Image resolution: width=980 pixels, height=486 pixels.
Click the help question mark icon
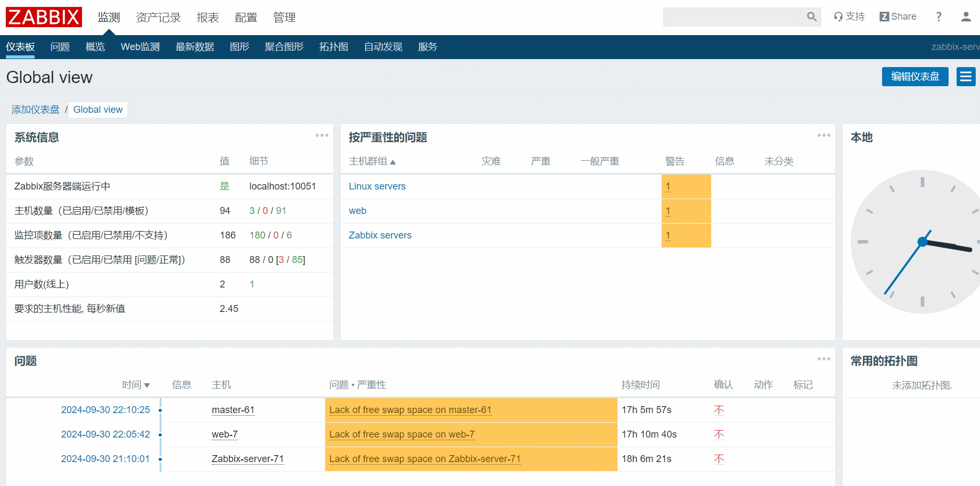point(938,17)
